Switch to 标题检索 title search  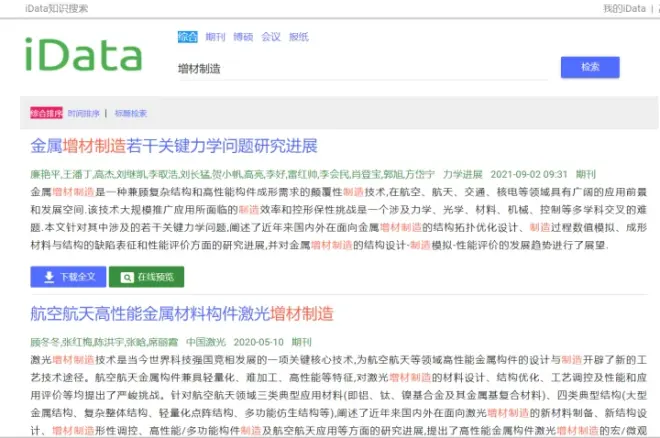pyautogui.click(x=130, y=113)
